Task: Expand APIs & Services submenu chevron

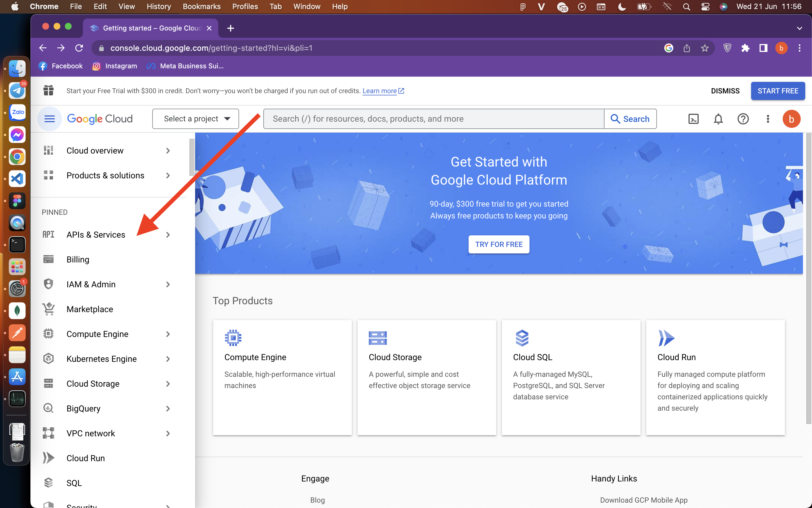Action: coord(168,235)
